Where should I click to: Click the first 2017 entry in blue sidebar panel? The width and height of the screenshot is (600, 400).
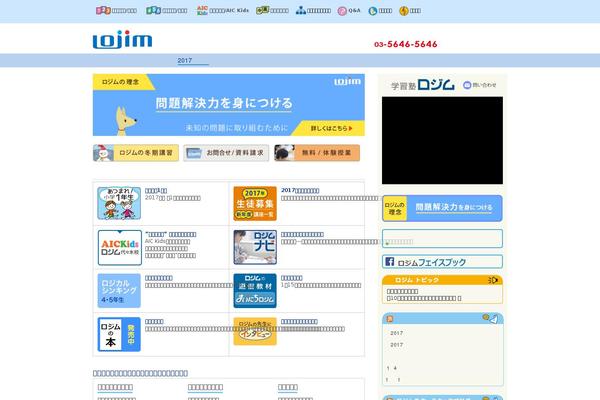[x=396, y=333]
